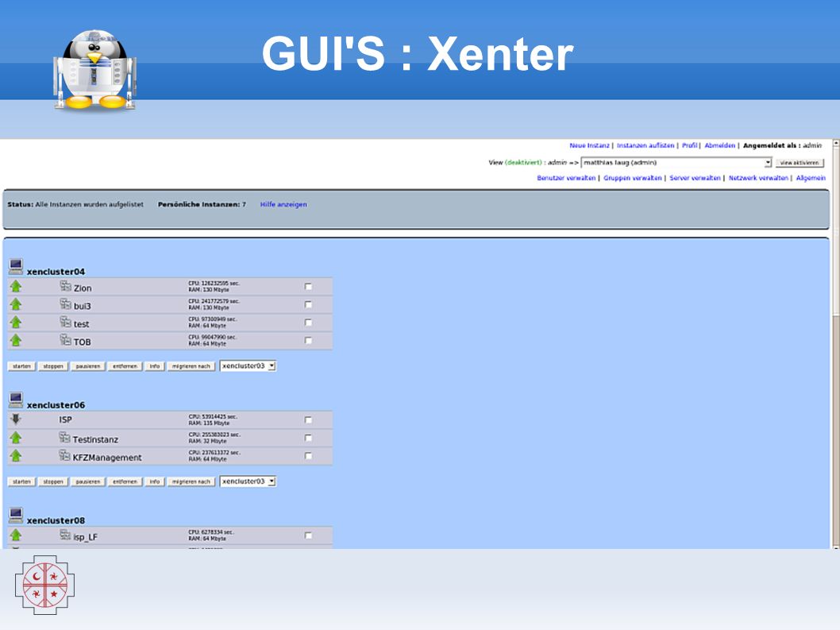The height and width of the screenshot is (630, 840).
Task: Click info under xencluster04
Action: (154, 366)
